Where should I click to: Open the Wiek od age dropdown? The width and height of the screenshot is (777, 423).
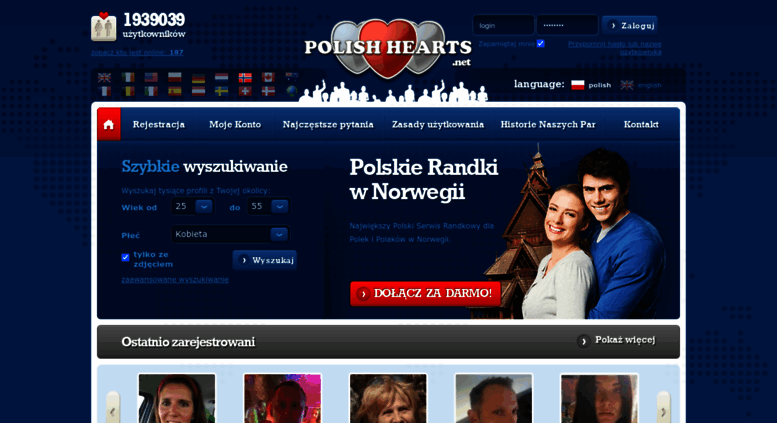[193, 207]
